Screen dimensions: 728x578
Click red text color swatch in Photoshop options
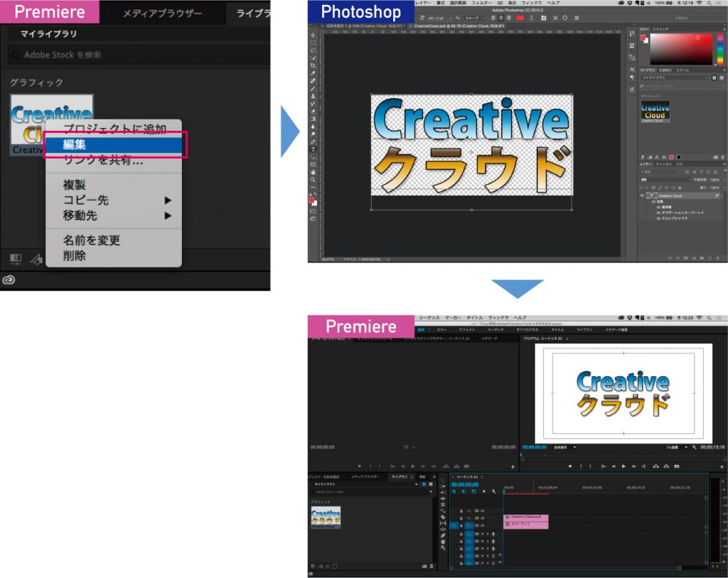(520, 18)
